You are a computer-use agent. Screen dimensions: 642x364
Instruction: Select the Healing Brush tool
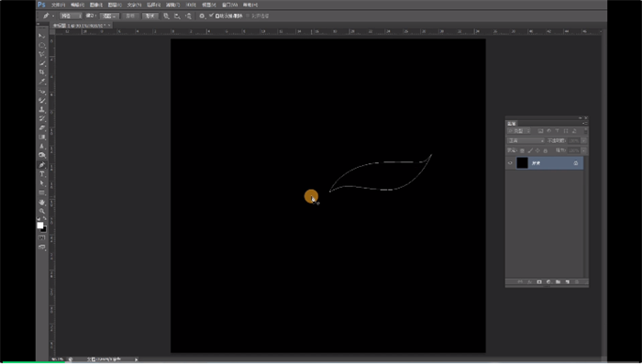click(42, 91)
